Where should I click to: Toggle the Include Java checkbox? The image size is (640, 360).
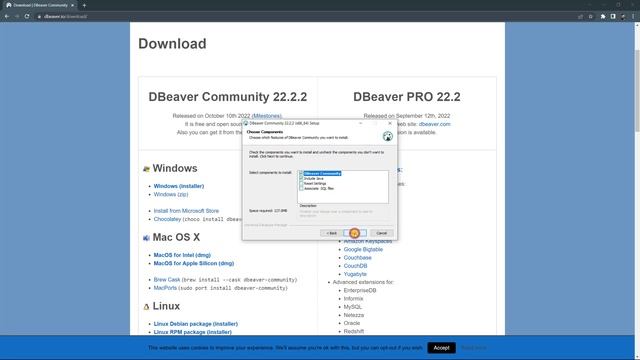(301, 178)
